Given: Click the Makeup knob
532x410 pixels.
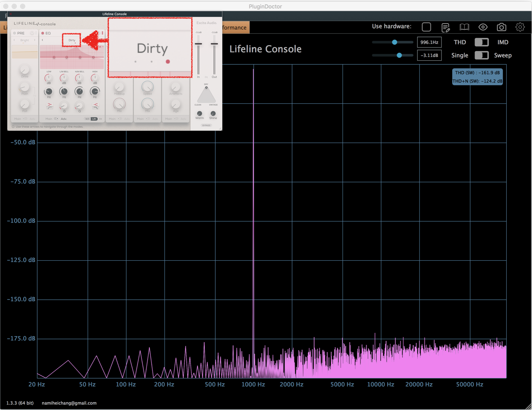Looking at the screenshot, I should coord(119,87).
